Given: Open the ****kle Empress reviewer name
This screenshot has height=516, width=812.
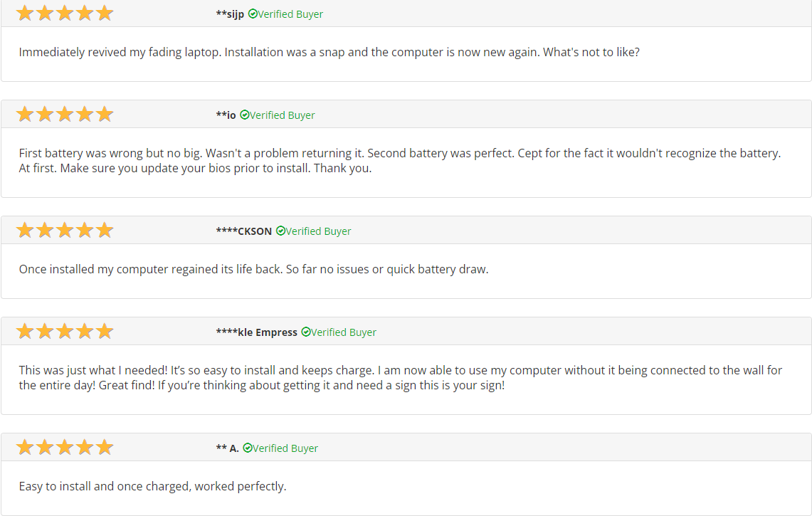Looking at the screenshot, I should (x=256, y=332).
